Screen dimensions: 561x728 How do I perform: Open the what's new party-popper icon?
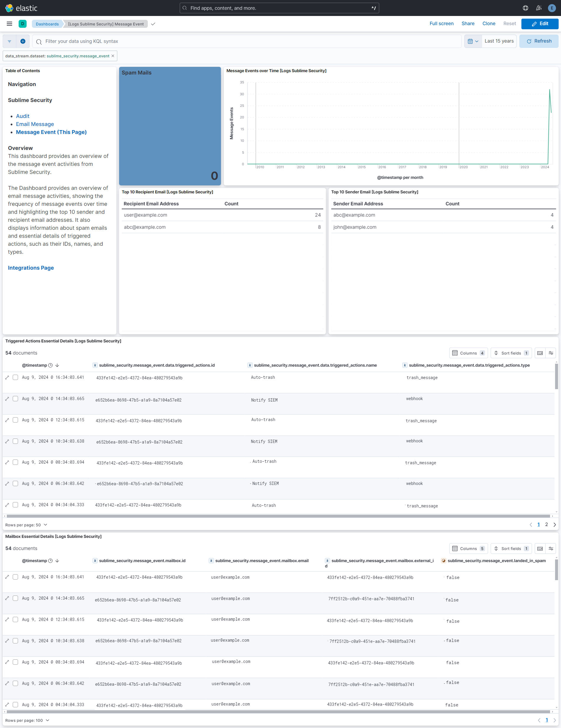coord(538,8)
